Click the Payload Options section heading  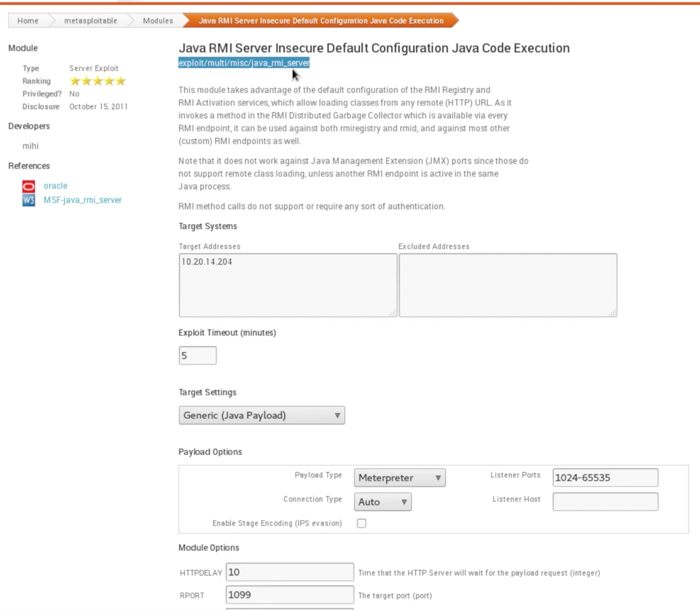pyautogui.click(x=210, y=452)
